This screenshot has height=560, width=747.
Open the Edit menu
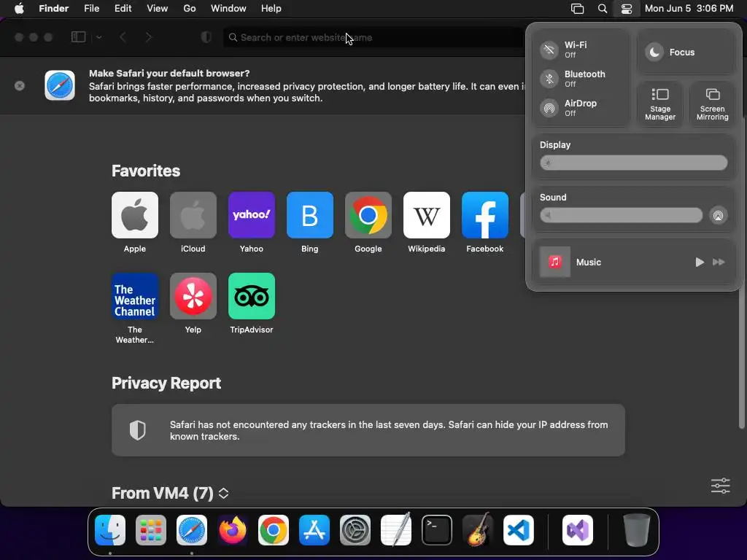(123, 9)
